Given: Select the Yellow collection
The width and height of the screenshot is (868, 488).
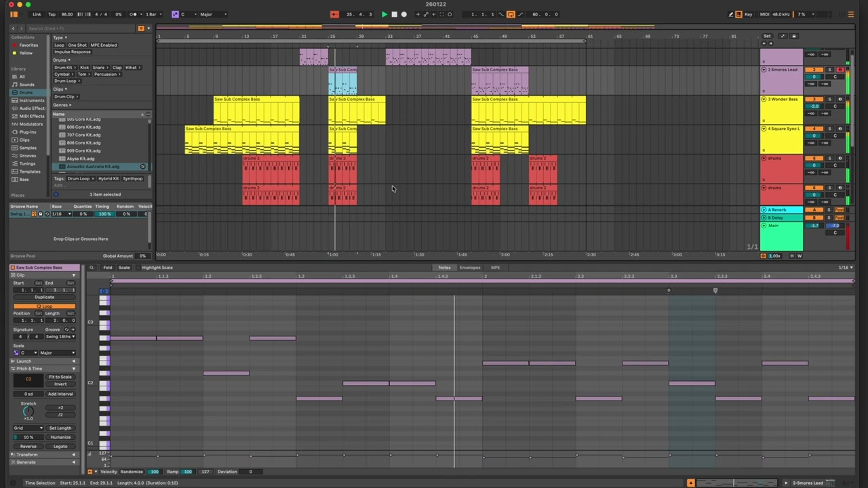Looking at the screenshot, I should [x=26, y=53].
